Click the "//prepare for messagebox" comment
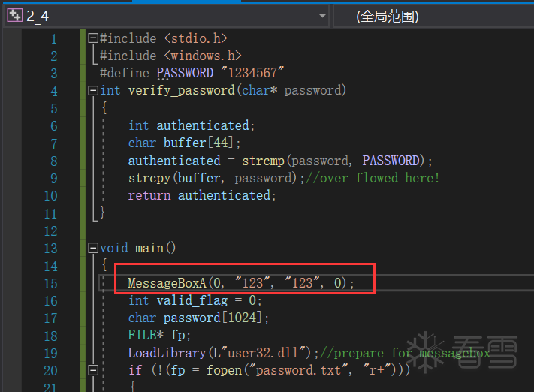Screen dimensions: 534x392 click(x=405, y=353)
